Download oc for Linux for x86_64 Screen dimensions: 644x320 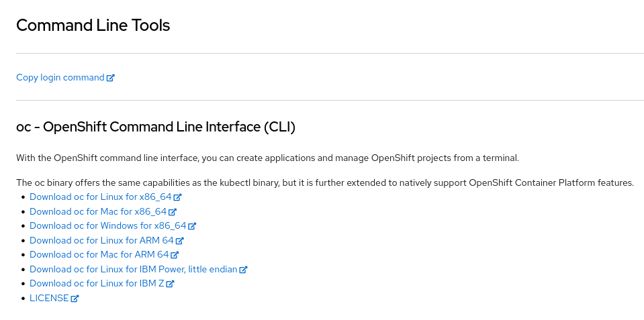point(101,198)
